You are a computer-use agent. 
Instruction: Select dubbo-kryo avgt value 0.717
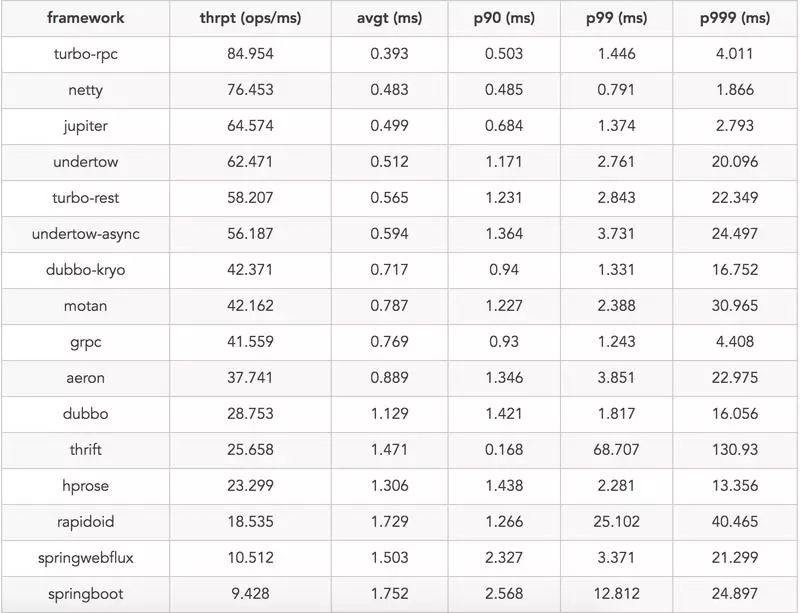coord(389,269)
